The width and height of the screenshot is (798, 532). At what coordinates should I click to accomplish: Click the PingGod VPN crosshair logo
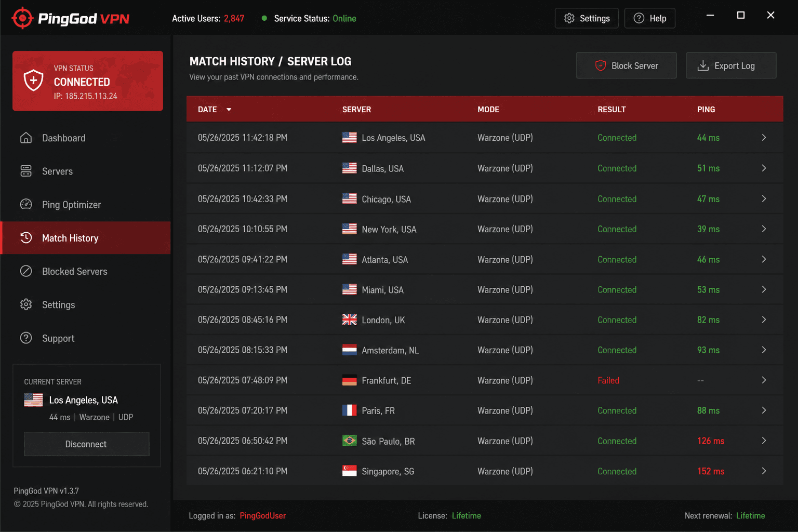[22, 18]
